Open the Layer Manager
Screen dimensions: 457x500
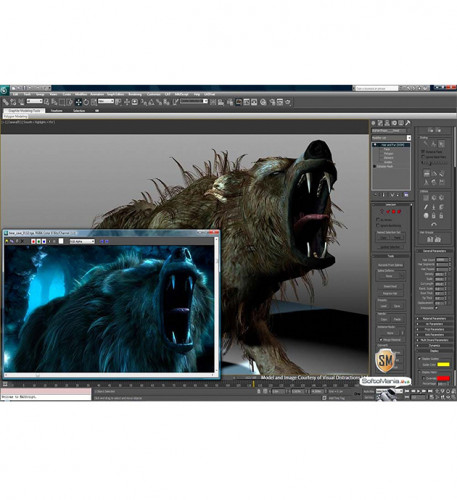pyautogui.click(x=230, y=102)
